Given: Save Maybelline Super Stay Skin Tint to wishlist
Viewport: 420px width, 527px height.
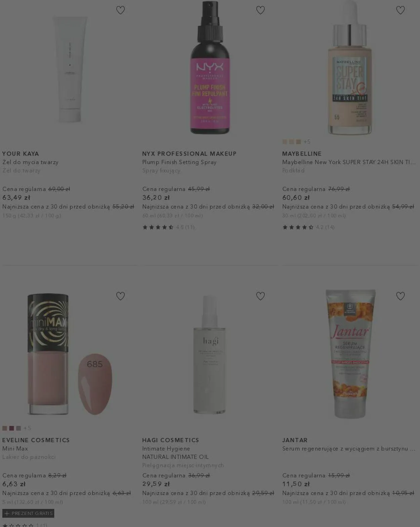Looking at the screenshot, I should point(400,10).
